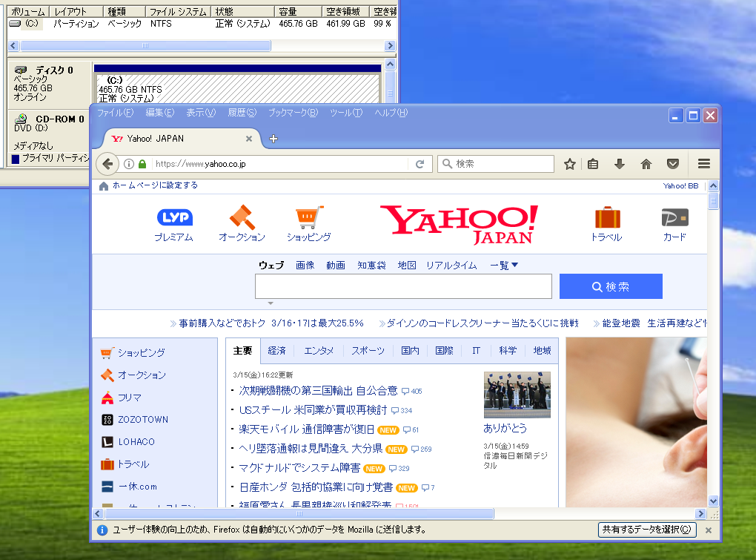Open the Firefox hamburger menu

point(703,163)
